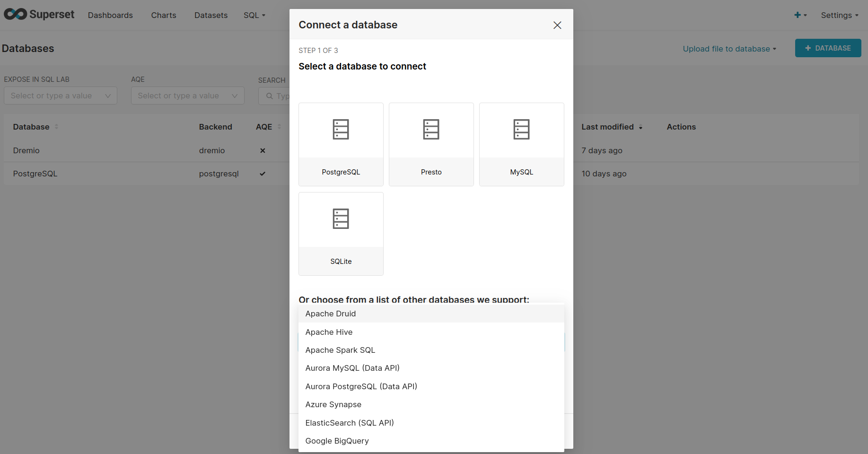Choose the MySQL database card icon
This screenshot has height=454, width=868.
pos(521,130)
